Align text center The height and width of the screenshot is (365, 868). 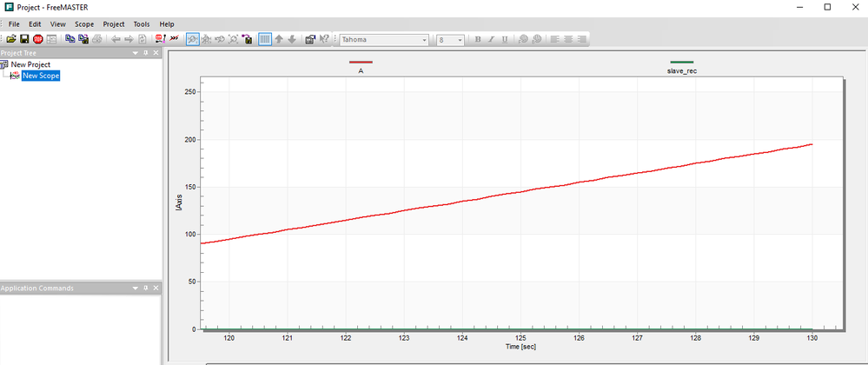(568, 39)
